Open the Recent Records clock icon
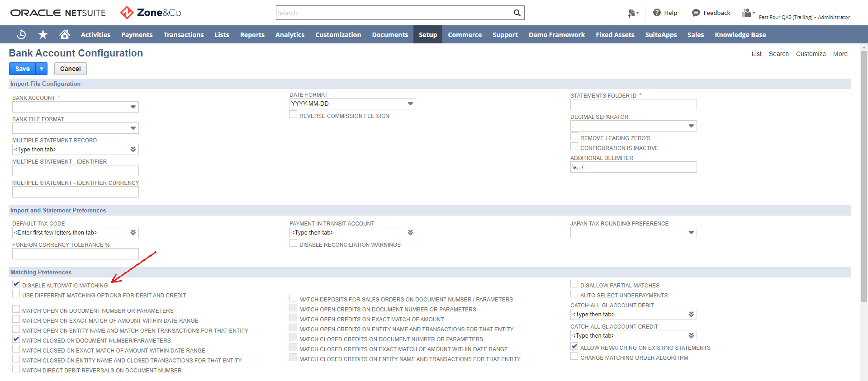868x381 pixels. [21, 34]
